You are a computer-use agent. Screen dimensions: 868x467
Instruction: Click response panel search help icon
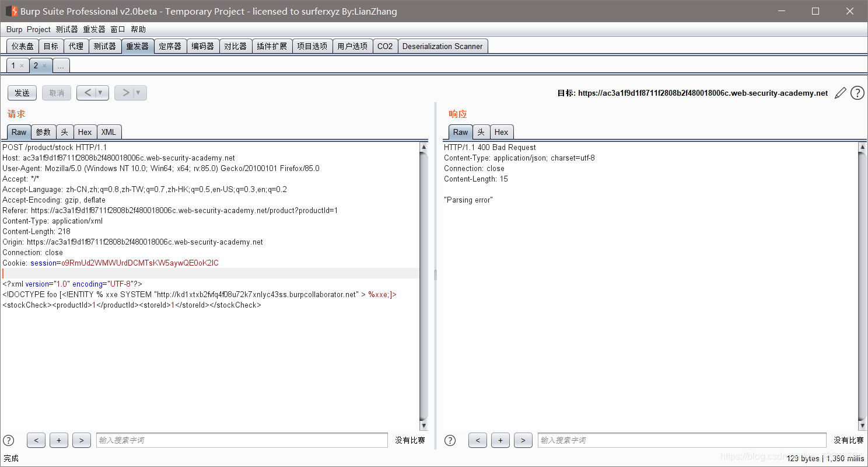pos(450,440)
